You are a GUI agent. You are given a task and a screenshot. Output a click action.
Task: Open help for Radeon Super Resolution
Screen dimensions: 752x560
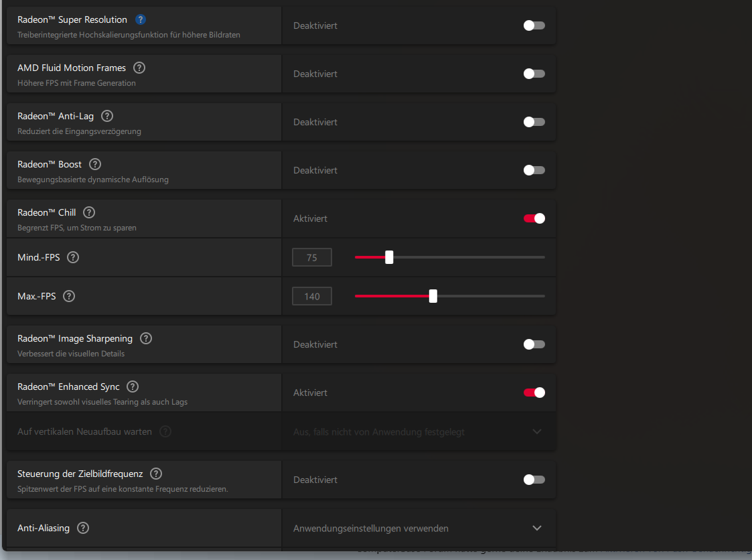140,19
